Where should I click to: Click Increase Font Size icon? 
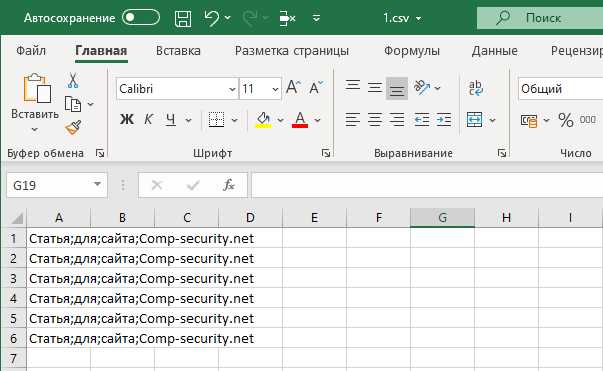click(x=293, y=87)
